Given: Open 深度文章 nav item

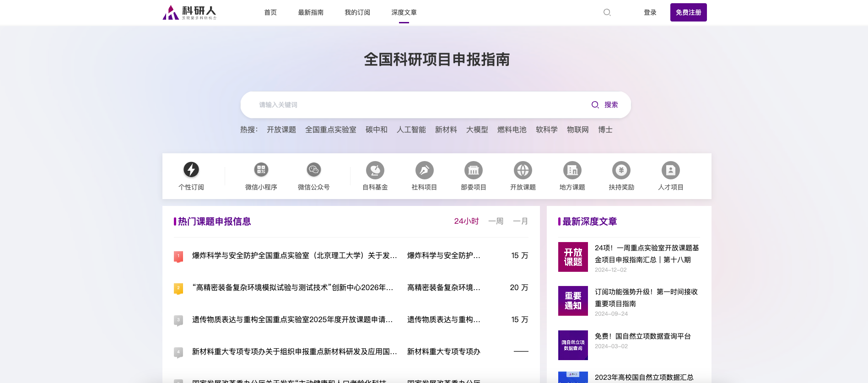Looking at the screenshot, I should click(404, 12).
